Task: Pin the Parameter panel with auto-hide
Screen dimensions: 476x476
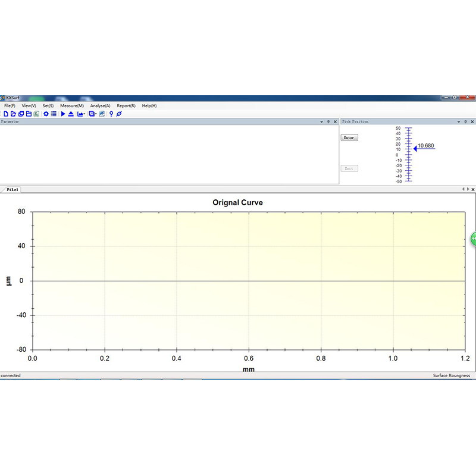Action: click(328, 121)
